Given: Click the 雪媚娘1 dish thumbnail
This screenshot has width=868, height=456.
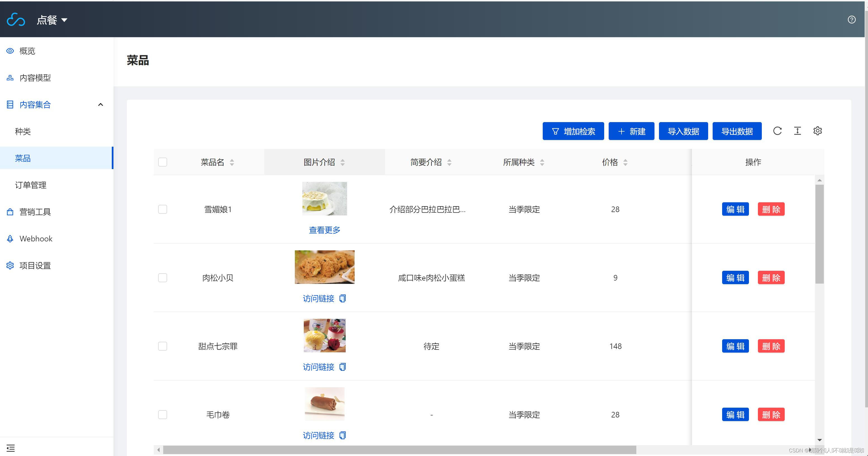Looking at the screenshot, I should coord(324,199).
